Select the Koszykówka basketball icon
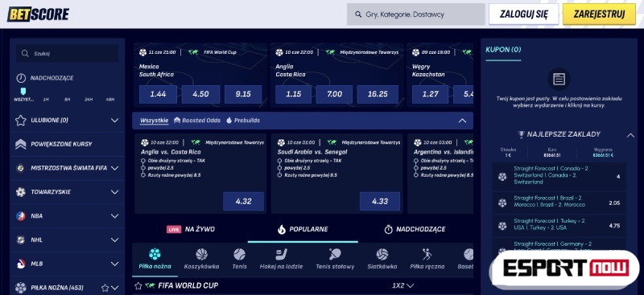644x295 pixels. coord(202,254)
